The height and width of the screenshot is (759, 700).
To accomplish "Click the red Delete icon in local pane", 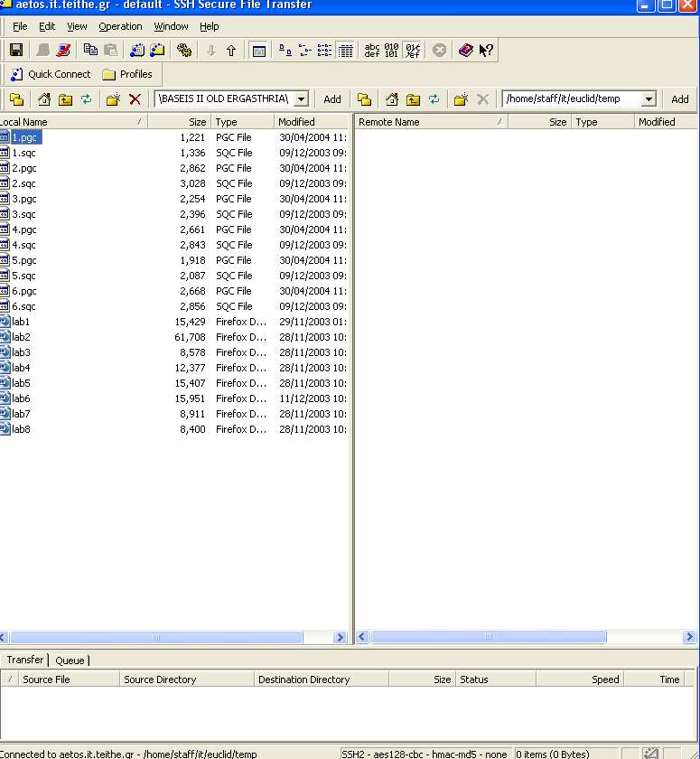I will tap(135, 99).
